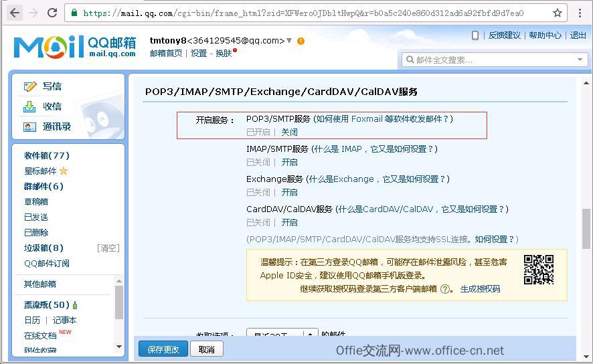This screenshot has width=593, height=364.
Task: Open 群邮件(6) folder
Action: [44, 186]
